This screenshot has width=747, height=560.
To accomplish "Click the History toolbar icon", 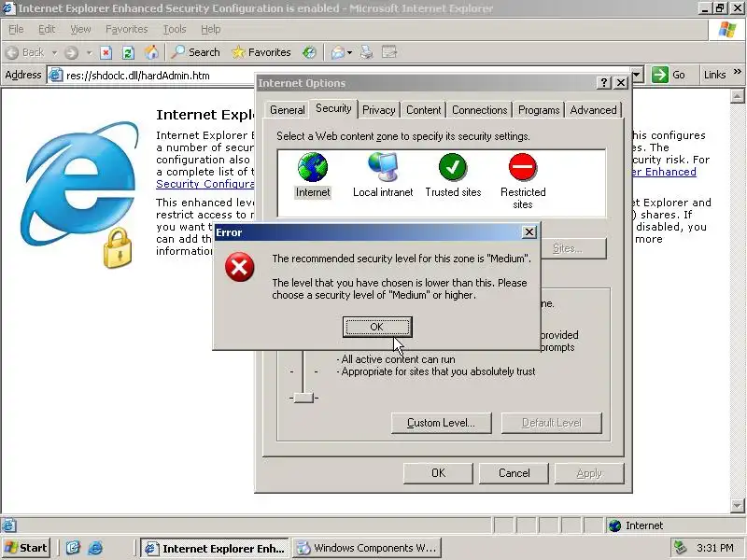I will point(309,52).
